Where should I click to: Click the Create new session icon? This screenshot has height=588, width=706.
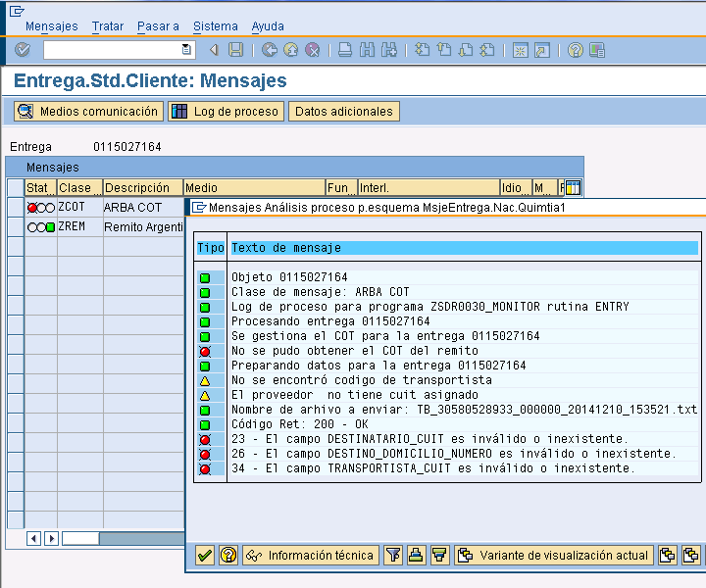(x=520, y=50)
